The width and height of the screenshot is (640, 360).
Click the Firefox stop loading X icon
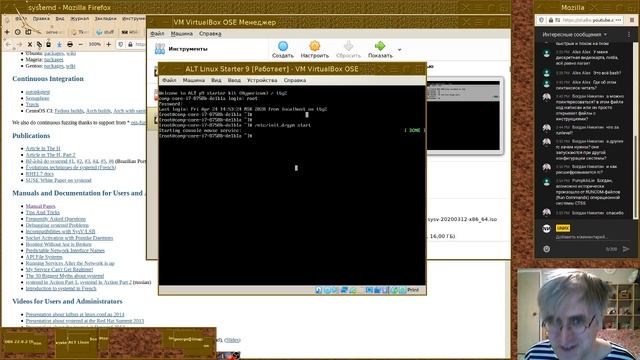(30, 44)
